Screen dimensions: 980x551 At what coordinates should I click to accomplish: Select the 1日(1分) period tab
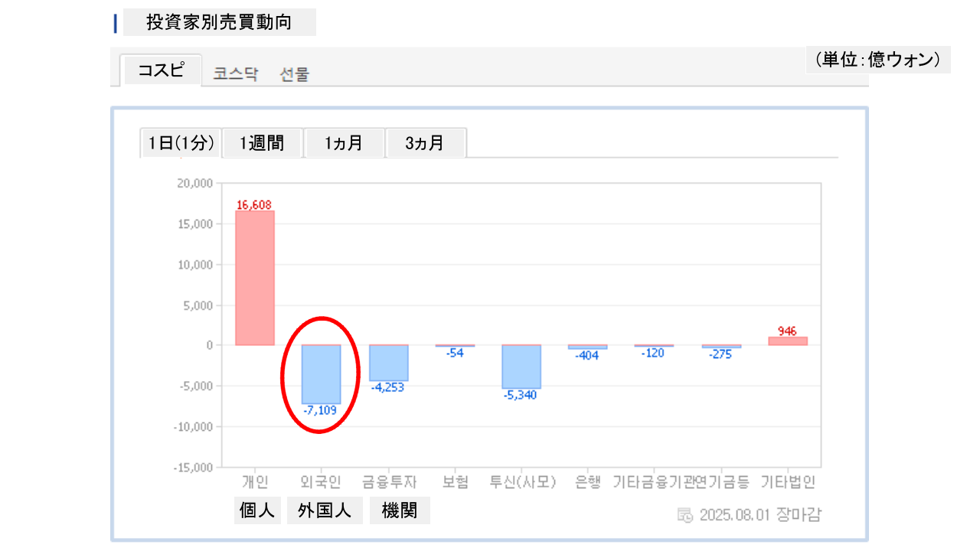(181, 143)
